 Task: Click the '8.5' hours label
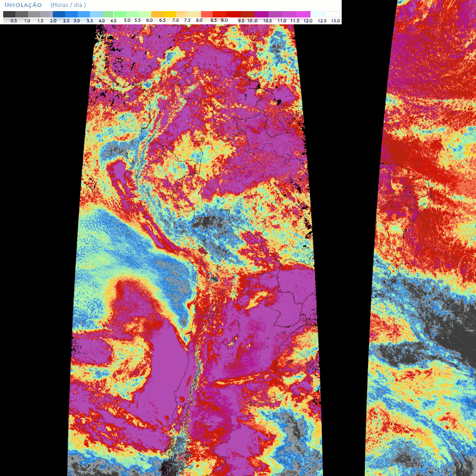tap(214, 20)
